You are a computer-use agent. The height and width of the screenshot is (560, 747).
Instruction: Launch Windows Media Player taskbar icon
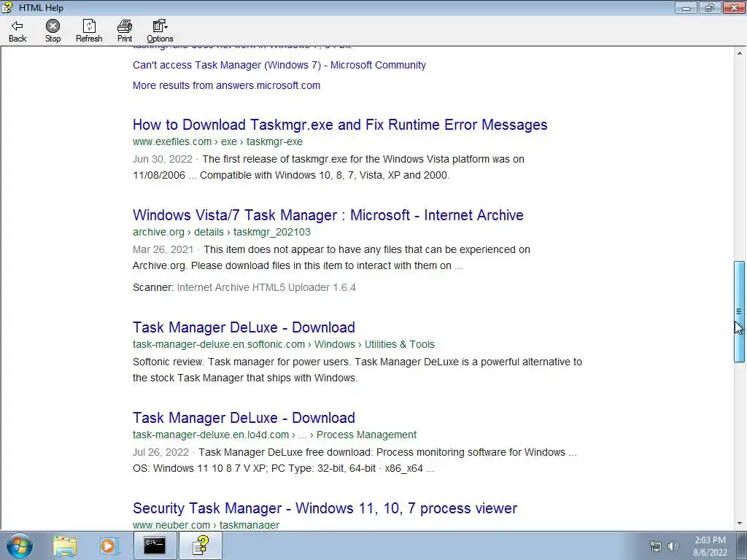[x=108, y=546]
